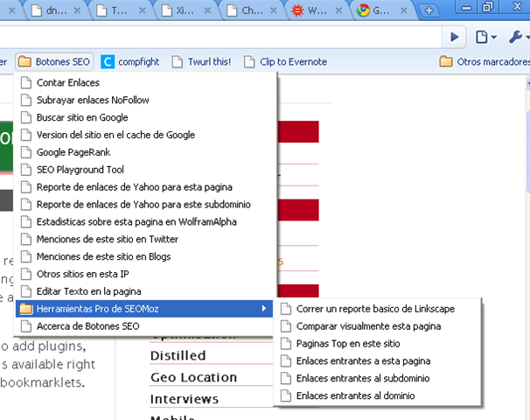This screenshot has height=420, width=530.
Task: Expand Herramientas Pro de SEOMoz submenu
Action: point(144,309)
